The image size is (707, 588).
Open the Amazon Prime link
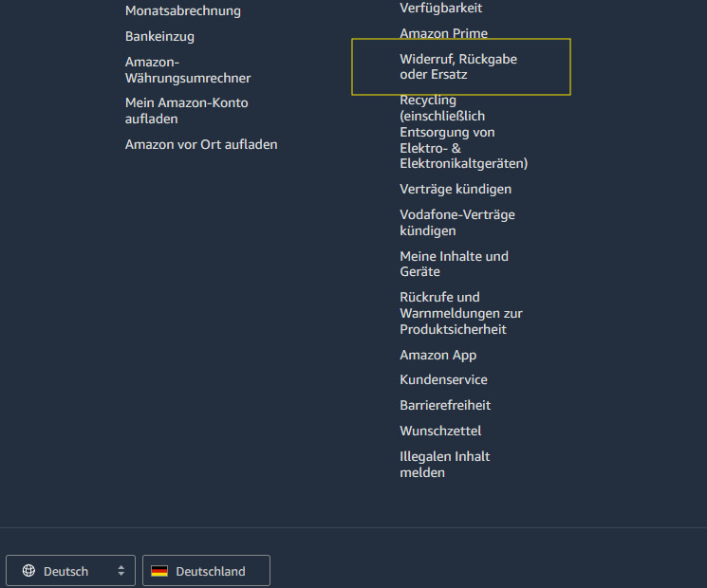pyautogui.click(x=443, y=33)
